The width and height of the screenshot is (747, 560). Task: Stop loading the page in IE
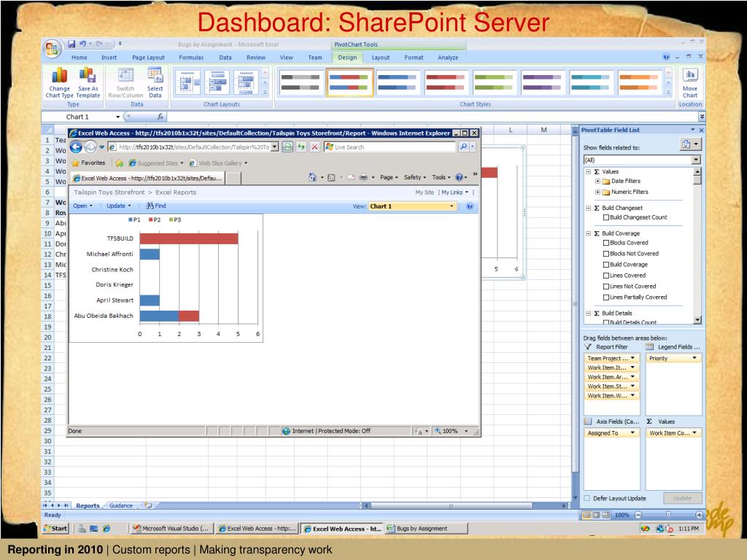[314, 147]
